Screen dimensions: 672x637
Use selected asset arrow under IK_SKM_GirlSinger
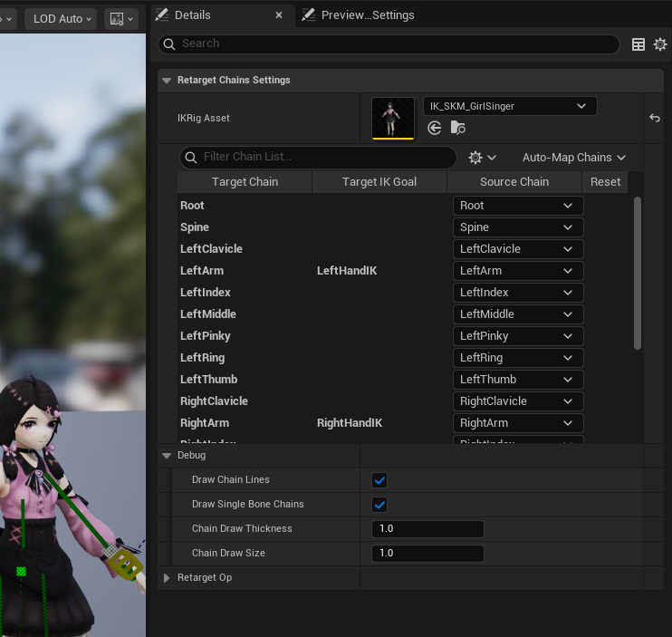pyautogui.click(x=434, y=128)
